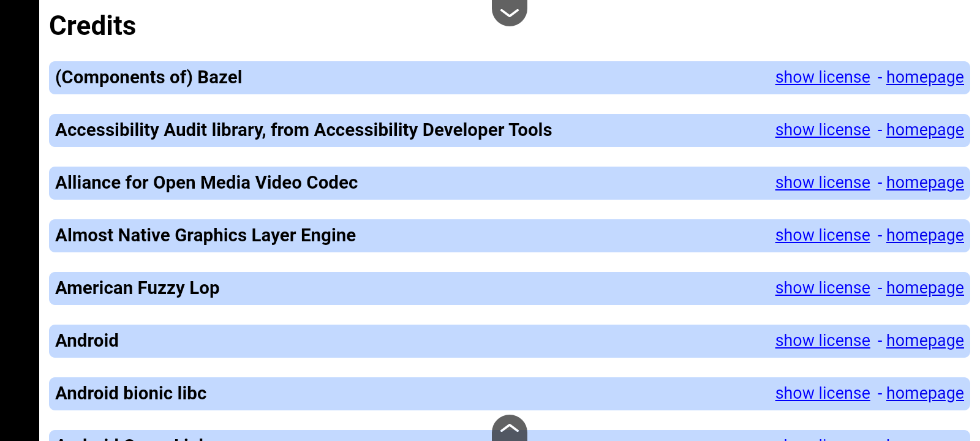Open homepage for Accessibility Audit library
The width and height of the screenshot is (980, 441).
pyautogui.click(x=925, y=130)
